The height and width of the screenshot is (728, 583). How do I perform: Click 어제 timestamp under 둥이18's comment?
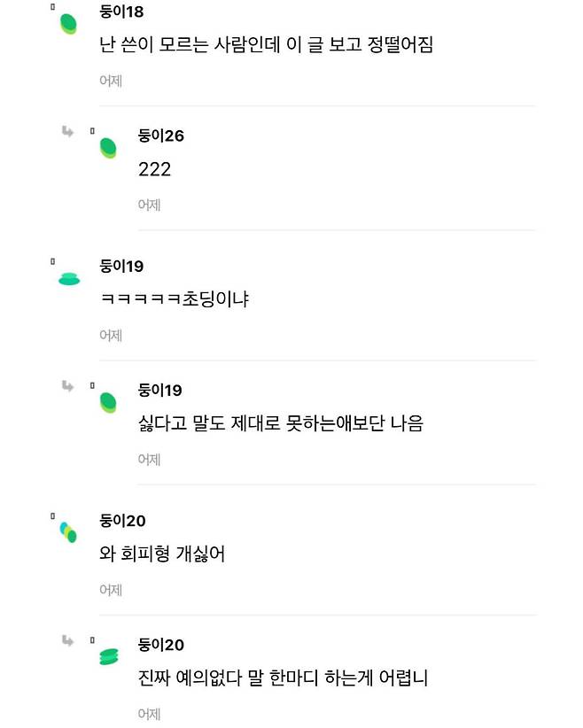111,81
